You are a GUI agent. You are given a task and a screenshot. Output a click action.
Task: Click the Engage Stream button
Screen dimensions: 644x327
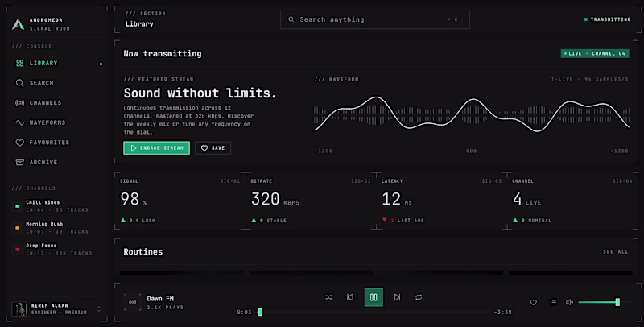click(x=156, y=148)
